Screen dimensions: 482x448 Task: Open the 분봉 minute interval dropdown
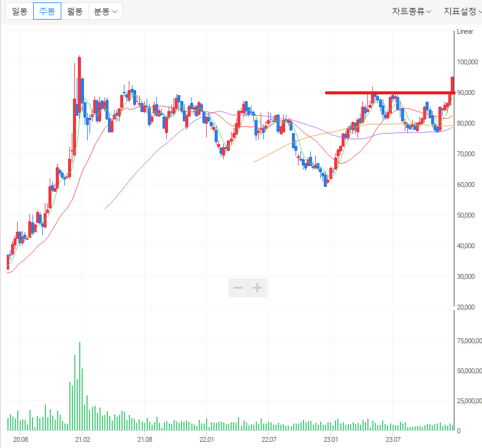pos(105,12)
